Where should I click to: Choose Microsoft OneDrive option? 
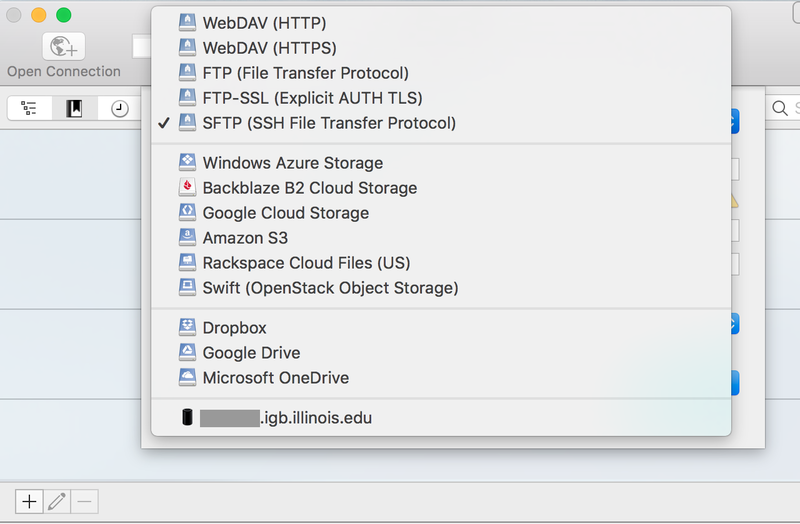click(275, 378)
